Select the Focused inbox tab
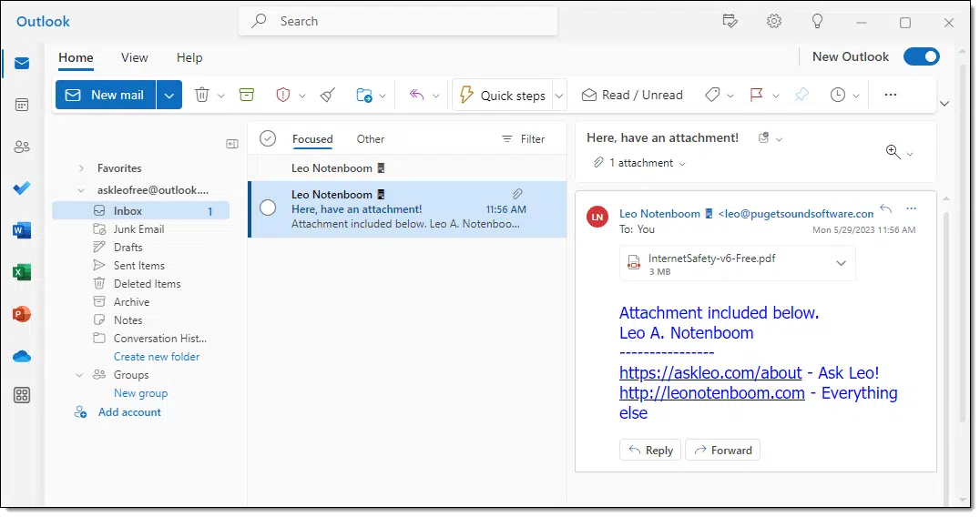The height and width of the screenshot is (517, 980). 312,138
